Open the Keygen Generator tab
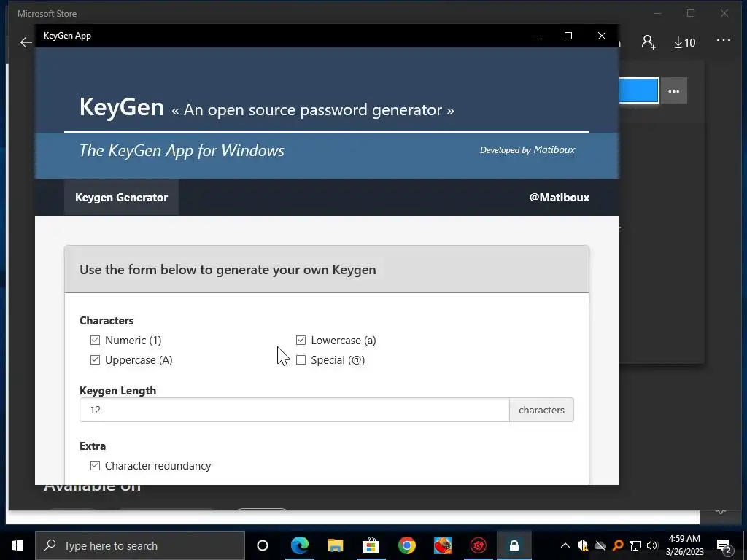This screenshot has height=560, width=747. pos(122,197)
